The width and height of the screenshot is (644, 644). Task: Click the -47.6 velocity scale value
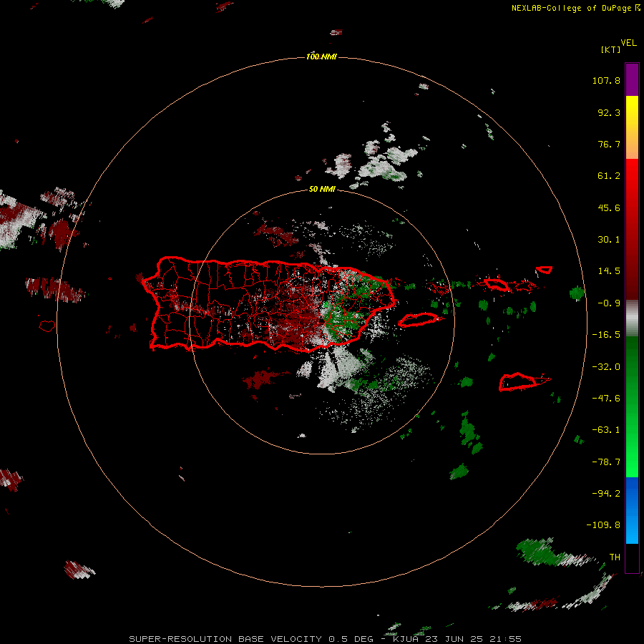click(x=606, y=399)
